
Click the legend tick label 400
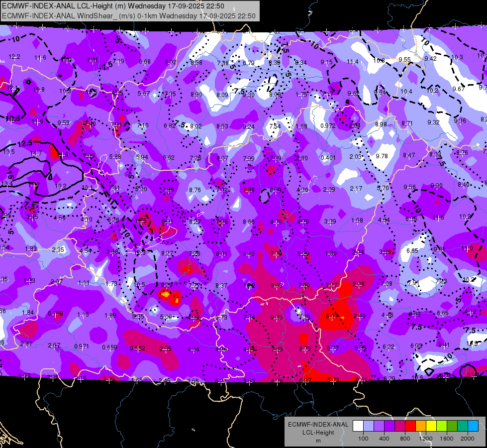(384, 439)
